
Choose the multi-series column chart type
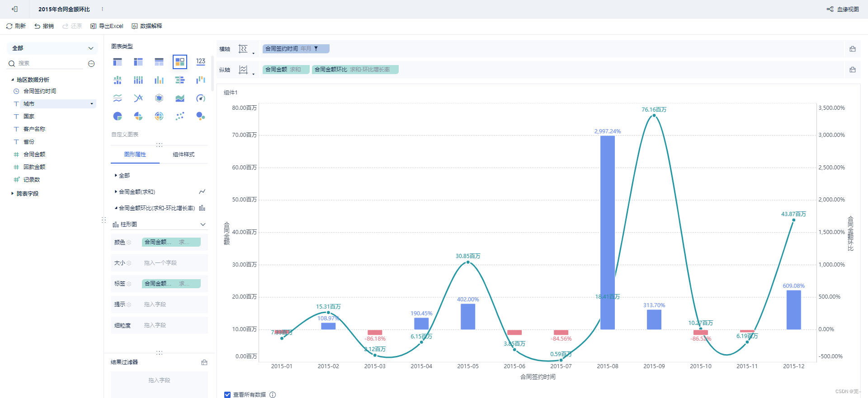(159, 80)
